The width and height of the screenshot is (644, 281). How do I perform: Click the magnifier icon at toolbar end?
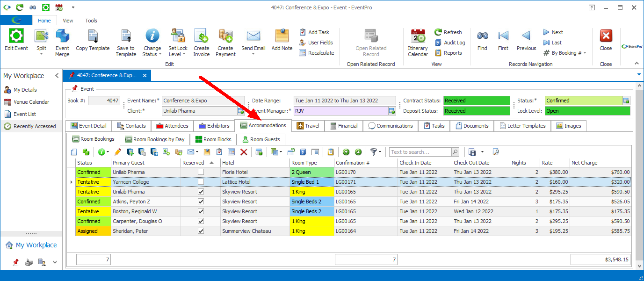coord(496,152)
